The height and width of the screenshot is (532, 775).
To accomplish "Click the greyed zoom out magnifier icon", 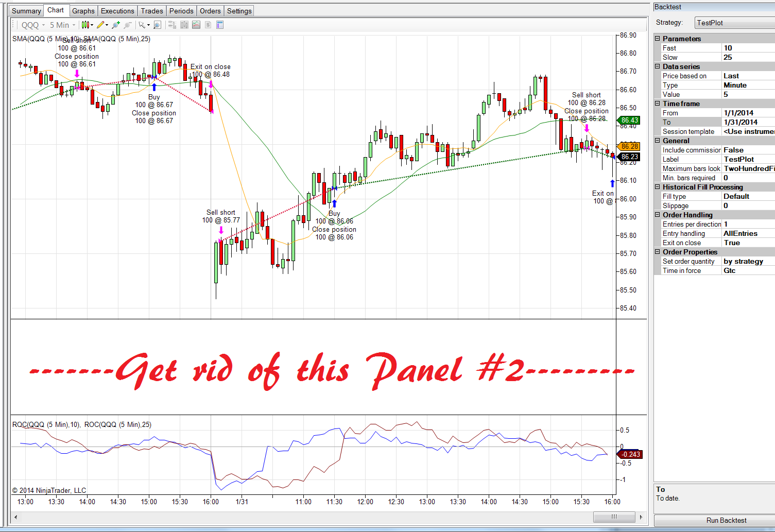I will [x=127, y=25].
